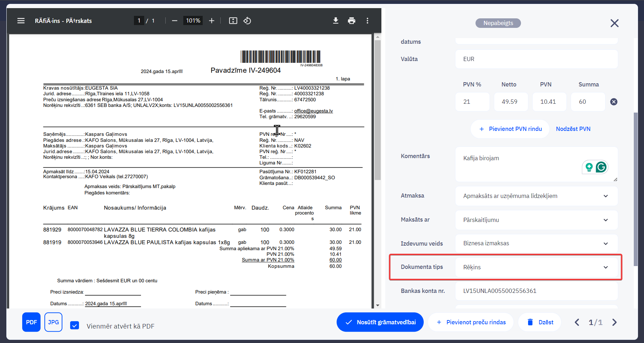Open PDF viewer more options menu
The width and height of the screenshot is (644, 343).
[x=367, y=21]
